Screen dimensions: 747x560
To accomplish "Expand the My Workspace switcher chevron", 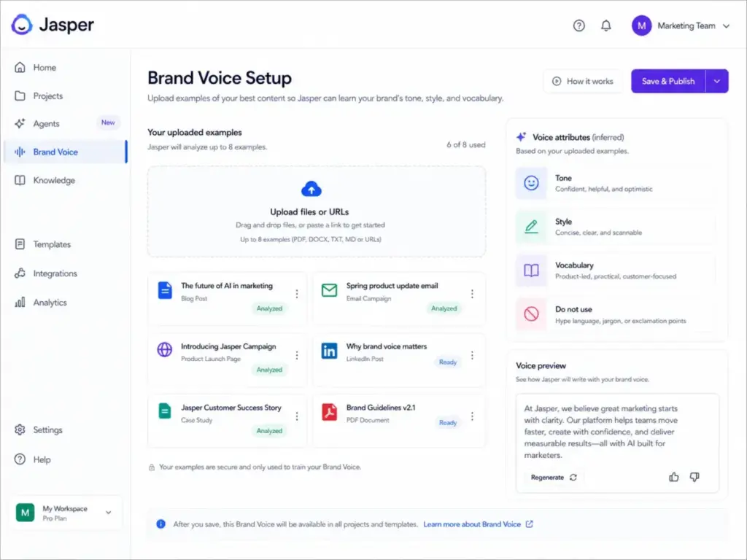I will tap(109, 513).
